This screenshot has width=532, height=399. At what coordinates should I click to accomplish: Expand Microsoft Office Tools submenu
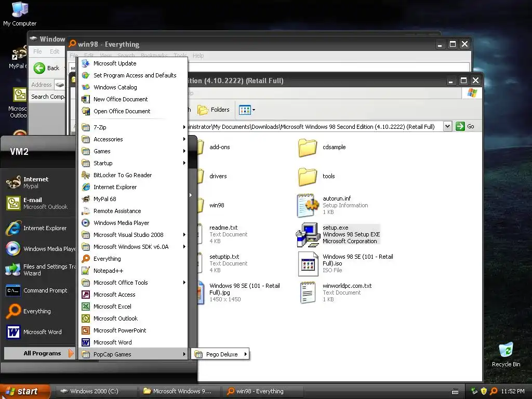click(x=133, y=283)
